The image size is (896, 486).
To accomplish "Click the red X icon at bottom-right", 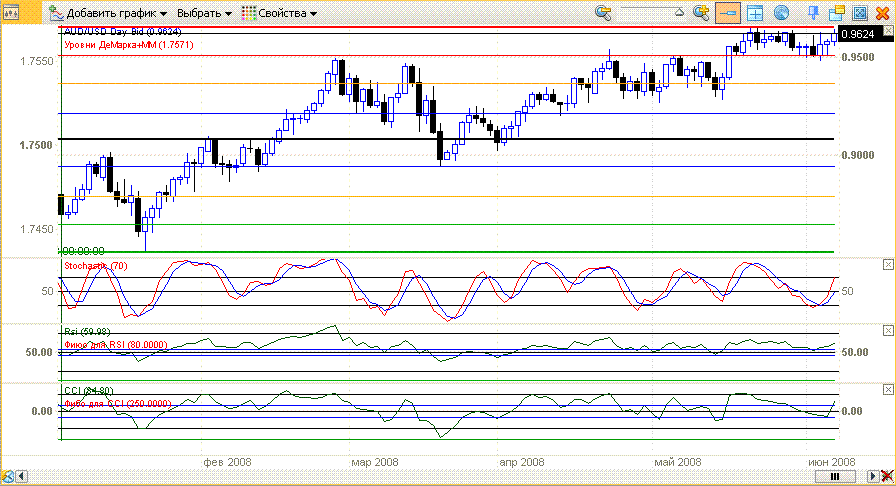I will coord(887,476).
